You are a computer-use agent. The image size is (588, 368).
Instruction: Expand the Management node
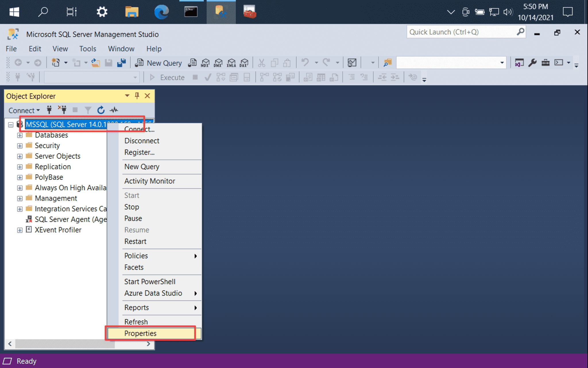pyautogui.click(x=20, y=198)
